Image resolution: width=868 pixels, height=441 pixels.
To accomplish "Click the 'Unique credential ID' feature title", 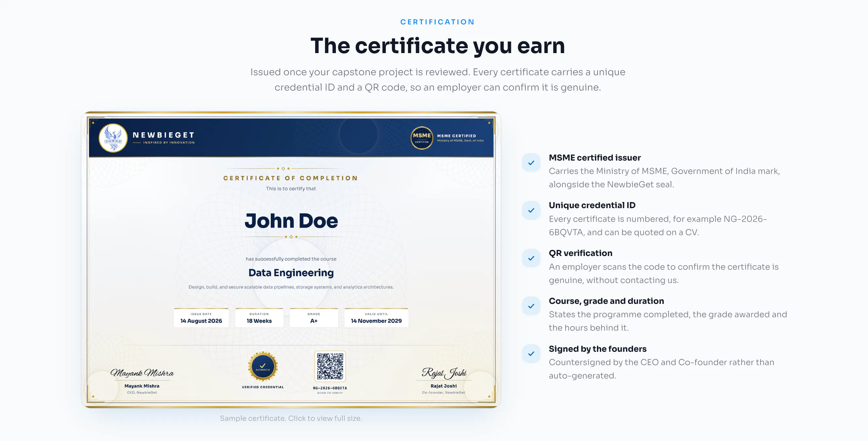I will click(592, 205).
